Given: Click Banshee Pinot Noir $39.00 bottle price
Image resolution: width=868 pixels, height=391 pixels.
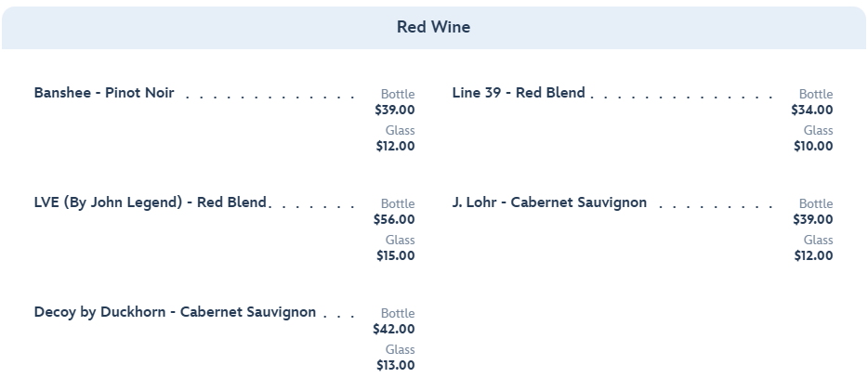Looking at the screenshot, I should (x=395, y=110).
